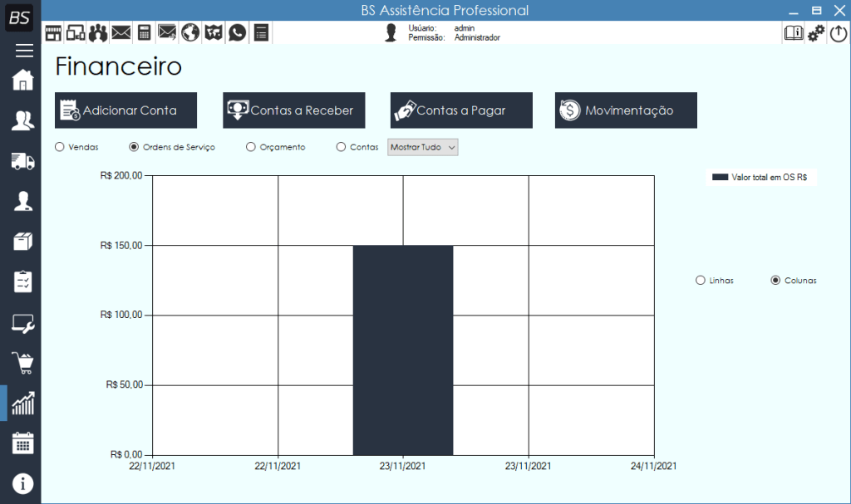The height and width of the screenshot is (504, 851).
Task: Click the Adicionar Conta button
Action: pyautogui.click(x=125, y=110)
